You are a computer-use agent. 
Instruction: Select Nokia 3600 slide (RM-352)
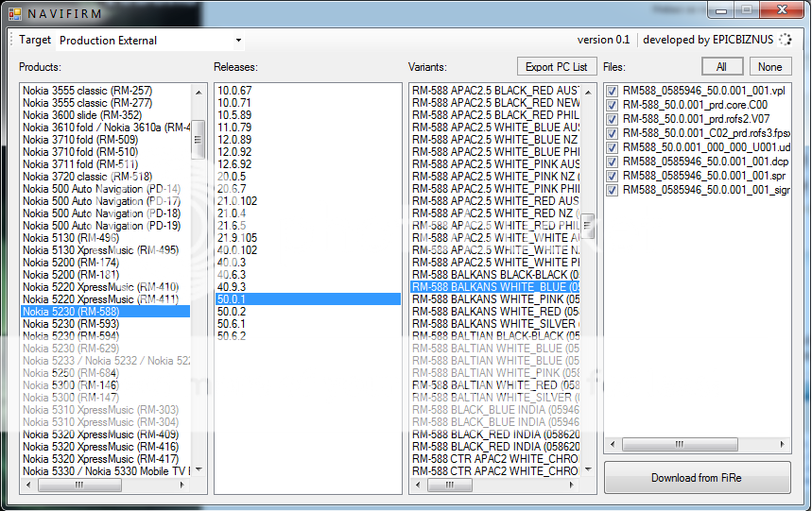tap(105, 115)
